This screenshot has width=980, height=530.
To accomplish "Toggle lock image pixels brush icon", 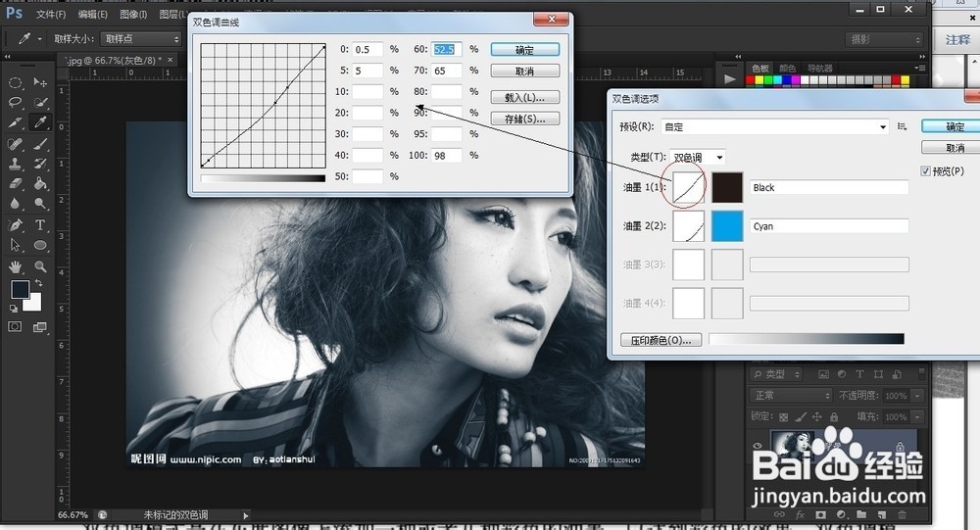I will 801,417.
